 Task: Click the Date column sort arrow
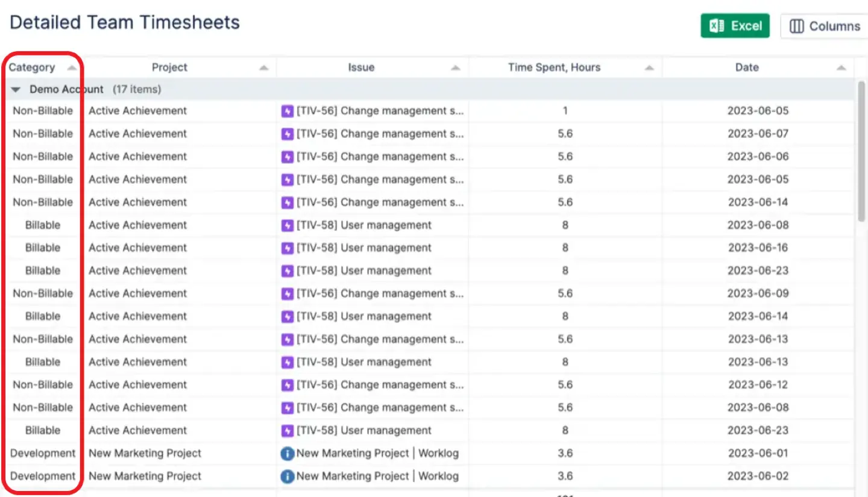pos(842,67)
